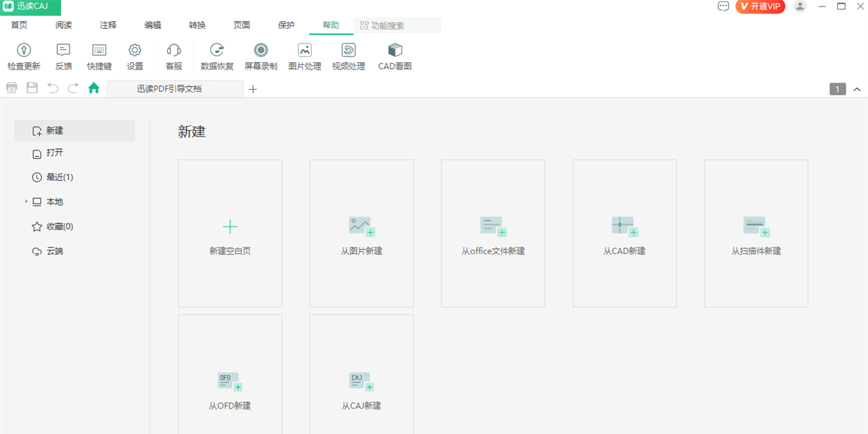Open the user account avatar
The width and height of the screenshot is (868, 434).
(x=800, y=7)
